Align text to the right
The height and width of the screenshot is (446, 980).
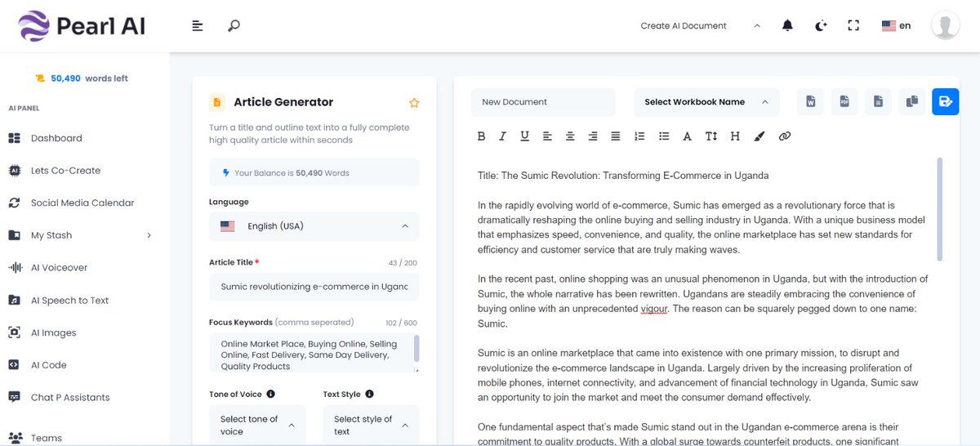click(593, 136)
